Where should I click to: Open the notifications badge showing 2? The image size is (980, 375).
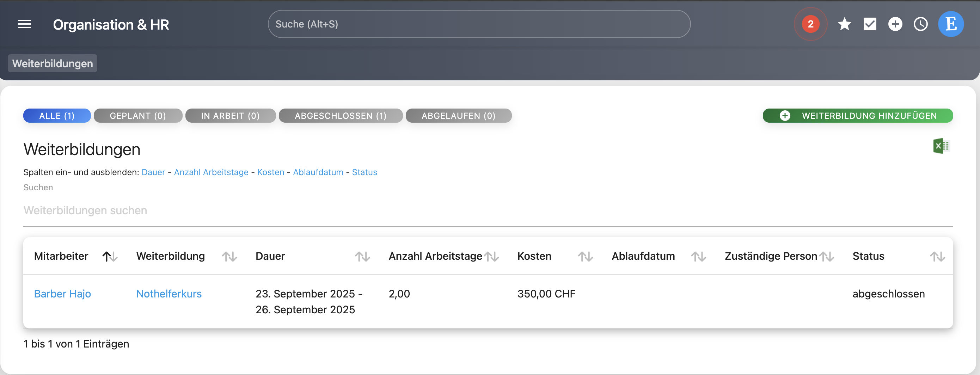(x=810, y=24)
